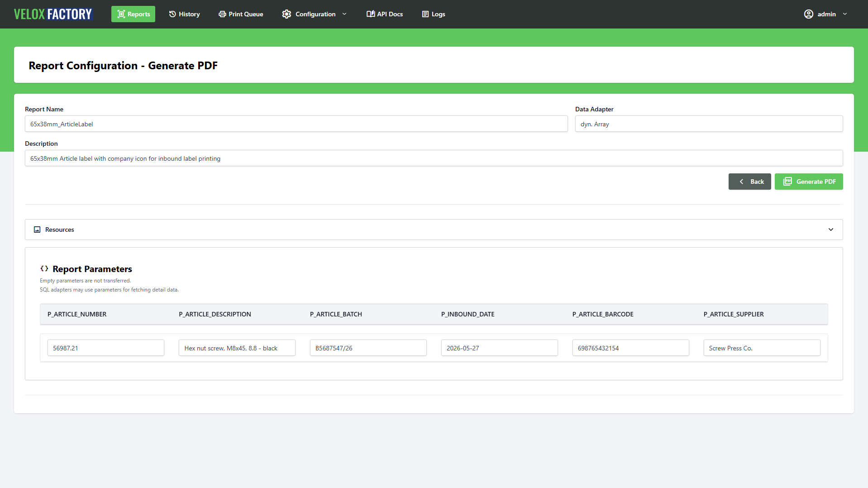The height and width of the screenshot is (488, 868).
Task: Click the Report Configuration page title
Action: click(x=123, y=66)
